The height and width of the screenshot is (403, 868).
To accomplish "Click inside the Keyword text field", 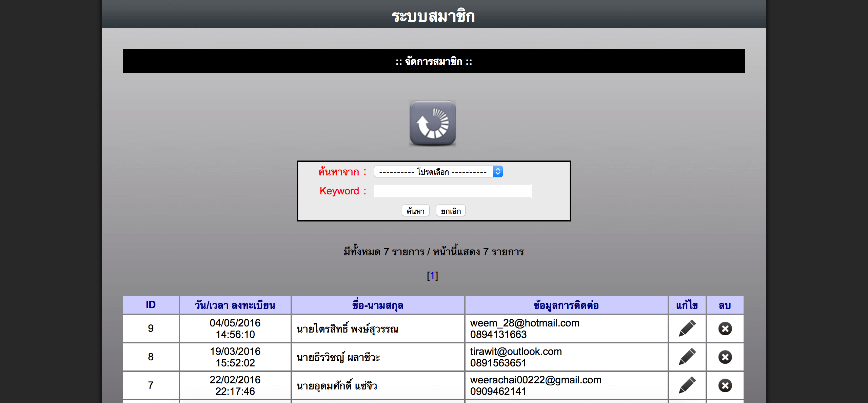I will pyautogui.click(x=452, y=191).
